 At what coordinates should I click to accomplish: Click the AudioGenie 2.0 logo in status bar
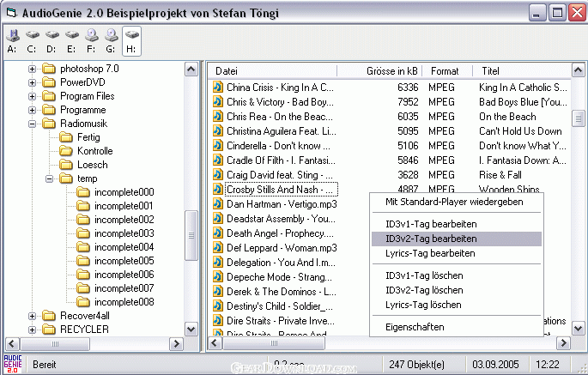(x=13, y=364)
